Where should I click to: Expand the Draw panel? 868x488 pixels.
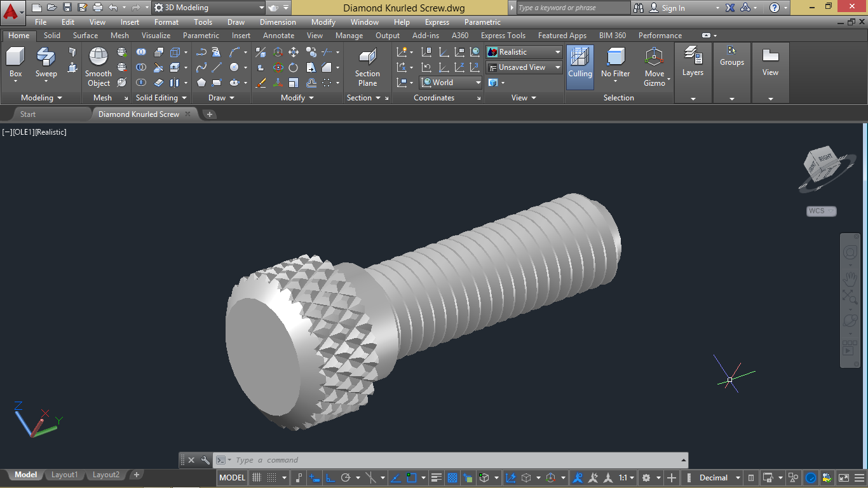[x=221, y=98]
